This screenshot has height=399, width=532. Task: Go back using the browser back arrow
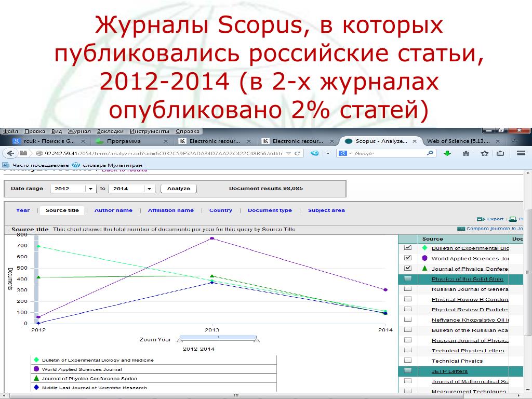(10, 153)
